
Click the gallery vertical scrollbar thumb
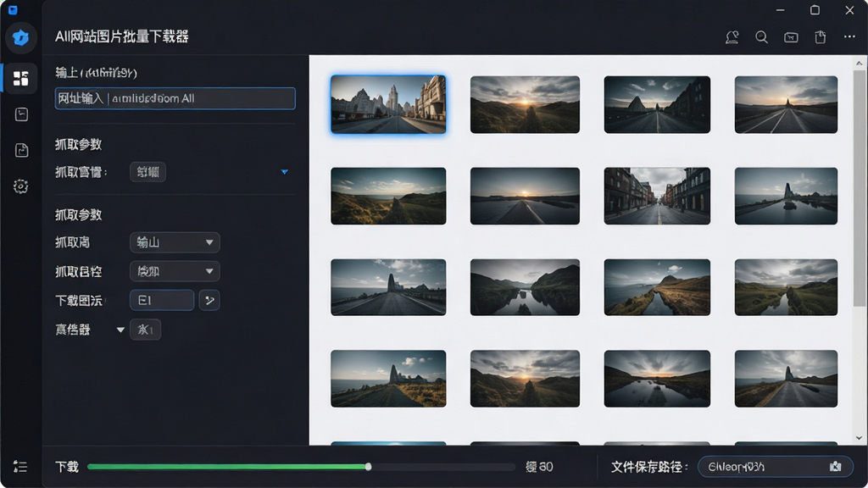tap(860, 188)
